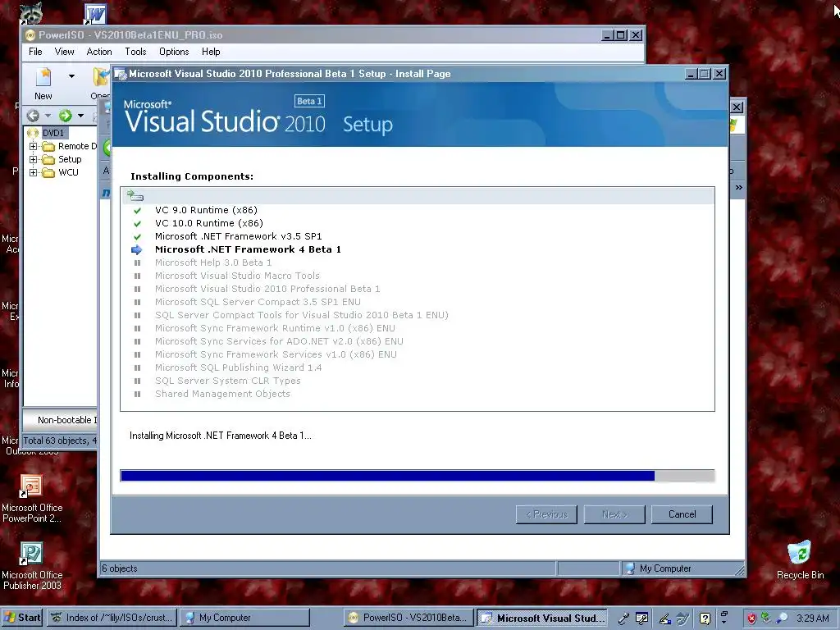Click the green Forward arrow in PowerISO

point(66,115)
